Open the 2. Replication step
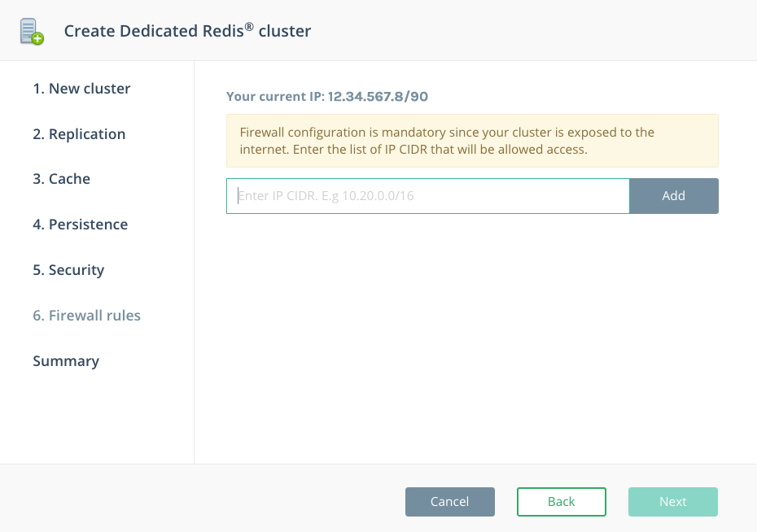757x532 pixels. (x=79, y=134)
